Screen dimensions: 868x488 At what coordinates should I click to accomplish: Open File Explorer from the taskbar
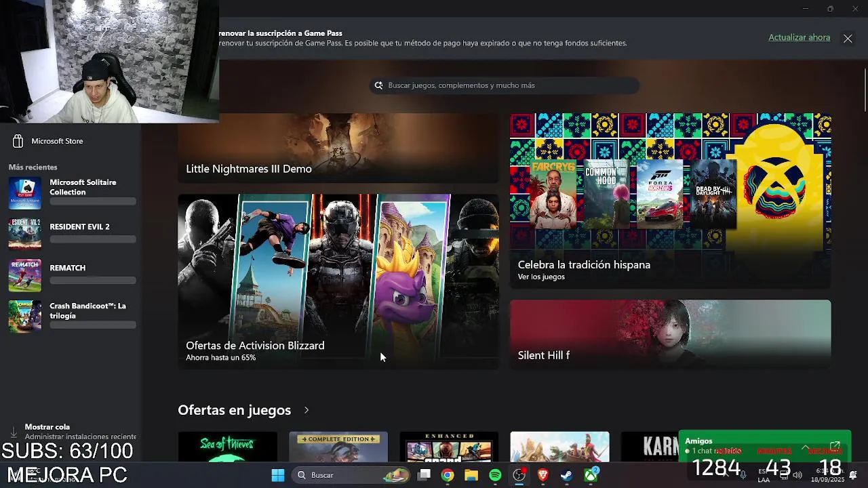[471, 475]
